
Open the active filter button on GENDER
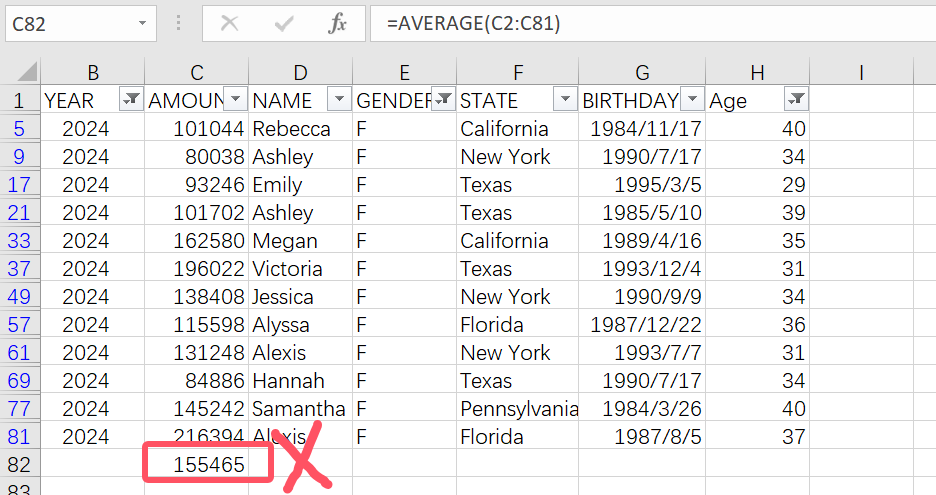pyautogui.click(x=443, y=99)
